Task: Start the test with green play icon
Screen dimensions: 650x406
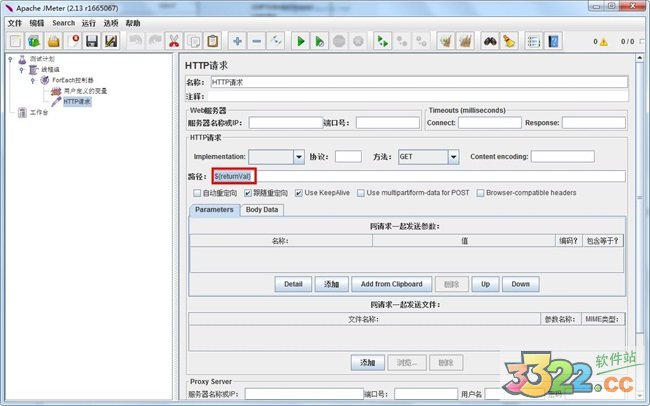Action: 301,41
